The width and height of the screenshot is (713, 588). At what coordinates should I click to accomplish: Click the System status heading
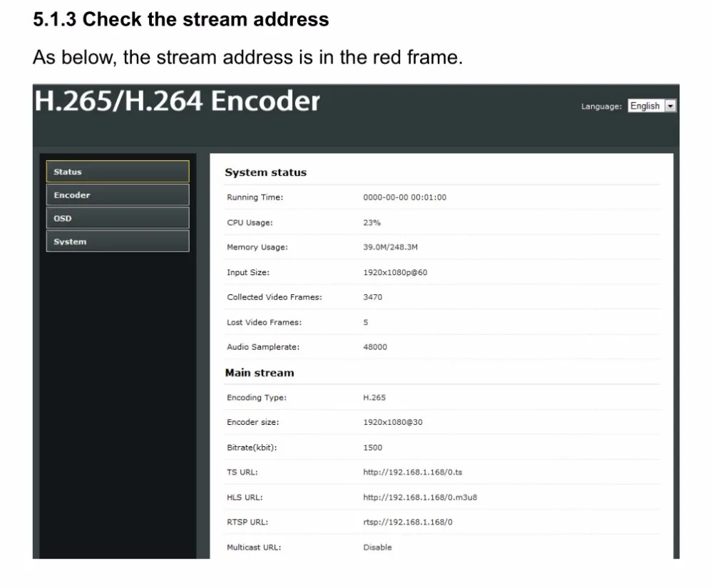[x=265, y=172]
